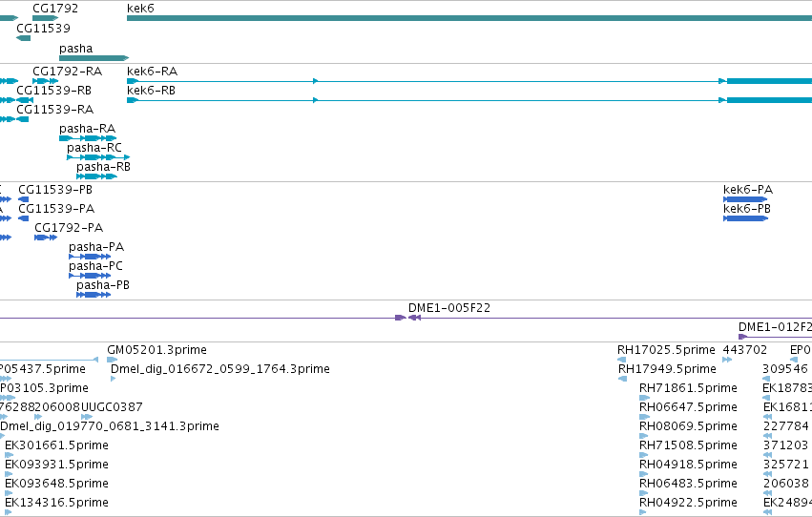The image size is (812, 517).
Task: Click the RH06483.5prime EST
Action: (x=644, y=493)
